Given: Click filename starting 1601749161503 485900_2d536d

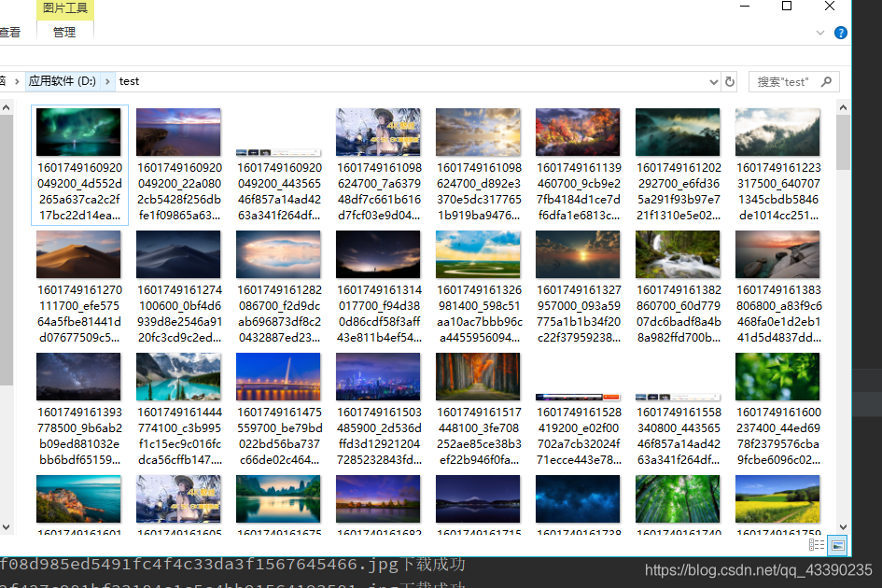Looking at the screenshot, I should pyautogui.click(x=379, y=436).
